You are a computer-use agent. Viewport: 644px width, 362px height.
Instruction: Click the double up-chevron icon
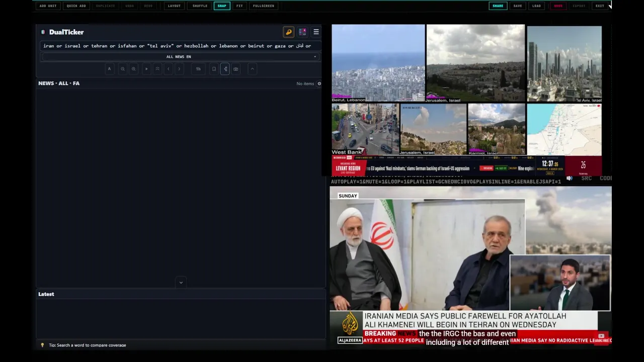[157, 69]
